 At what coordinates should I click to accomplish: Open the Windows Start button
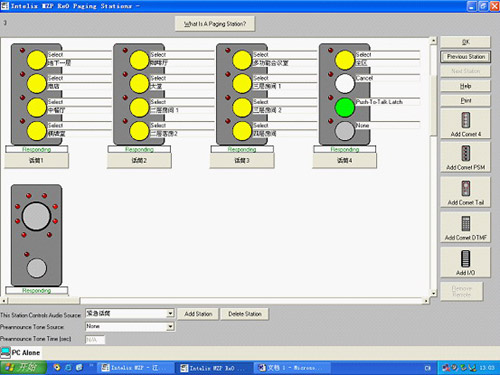(x=23, y=368)
